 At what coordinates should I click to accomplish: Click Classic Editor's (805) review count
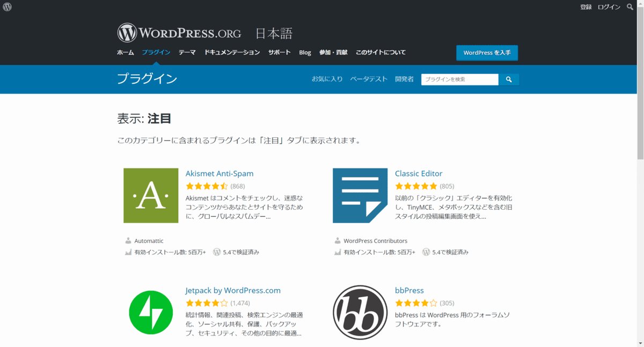coord(447,186)
